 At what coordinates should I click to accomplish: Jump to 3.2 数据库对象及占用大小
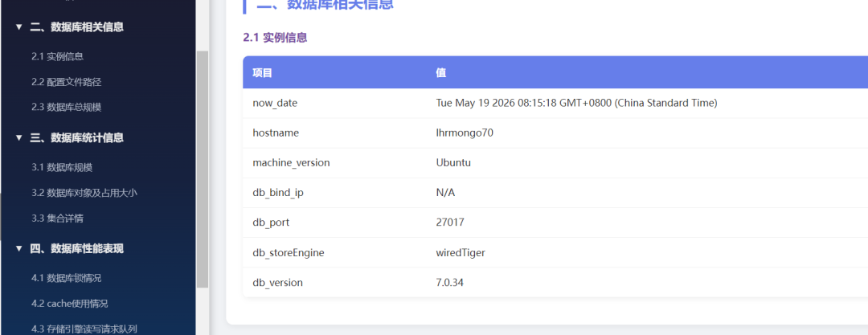coord(84,193)
